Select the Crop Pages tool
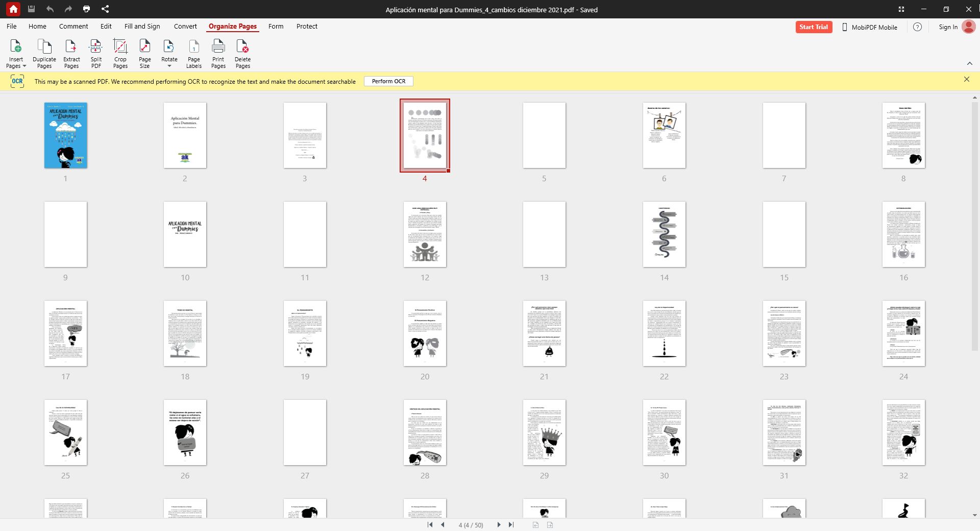This screenshot has width=980, height=531. point(120,54)
